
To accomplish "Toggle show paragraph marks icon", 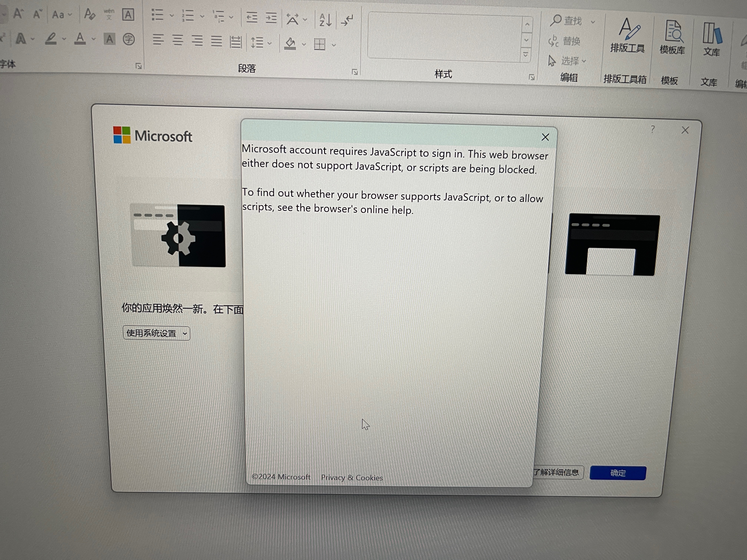I will point(347,20).
